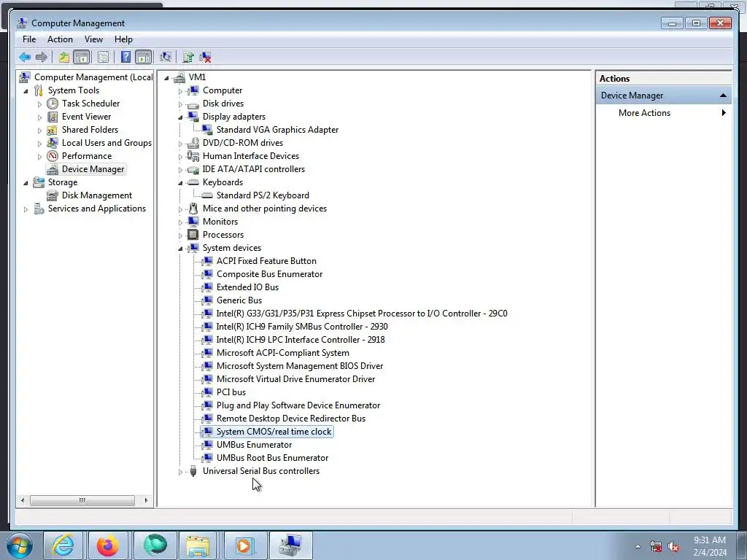Click Update Driver Software toolbar icon
This screenshot has height=560, width=747.
tap(187, 58)
